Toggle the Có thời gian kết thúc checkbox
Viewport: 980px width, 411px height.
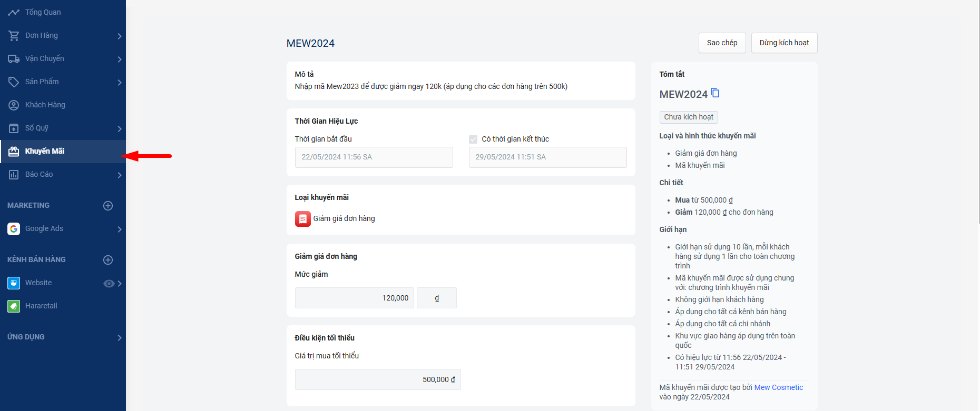click(x=473, y=139)
